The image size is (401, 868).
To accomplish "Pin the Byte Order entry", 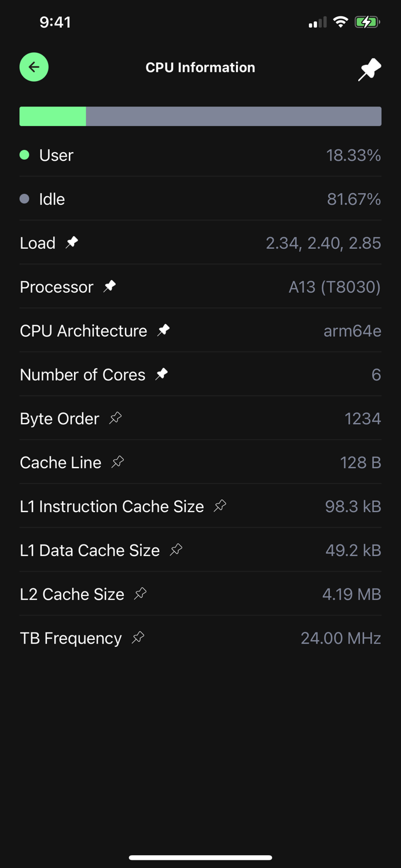I will tap(116, 418).
